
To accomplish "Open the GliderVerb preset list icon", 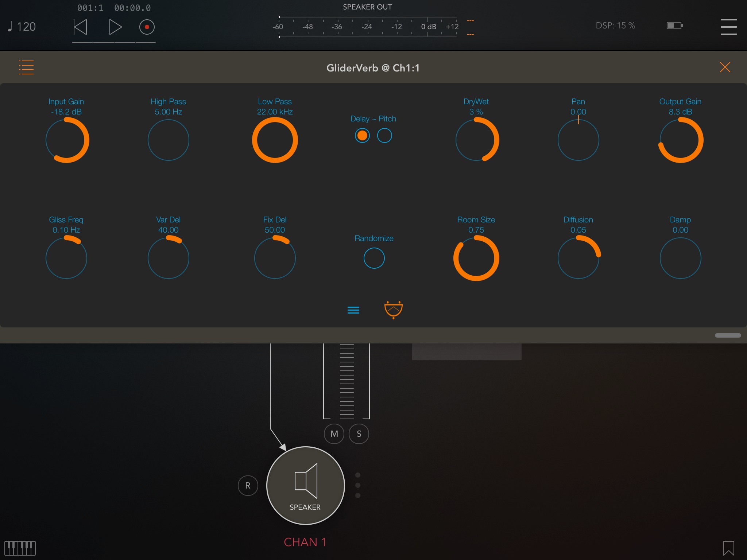I will [x=26, y=67].
